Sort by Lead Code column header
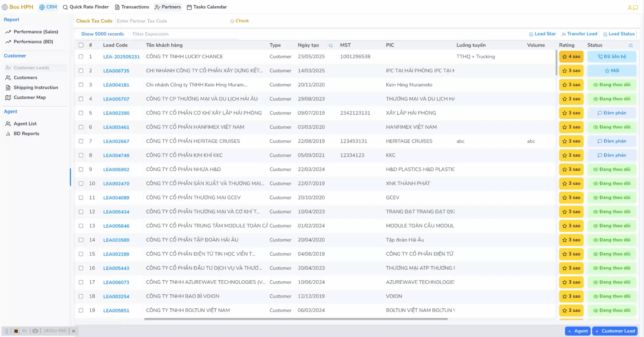 pyautogui.click(x=115, y=45)
